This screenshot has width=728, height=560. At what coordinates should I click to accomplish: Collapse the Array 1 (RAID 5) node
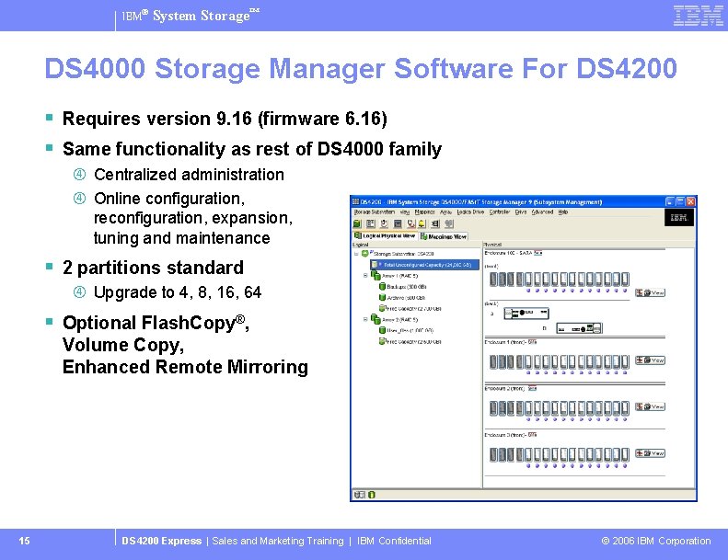point(365,276)
